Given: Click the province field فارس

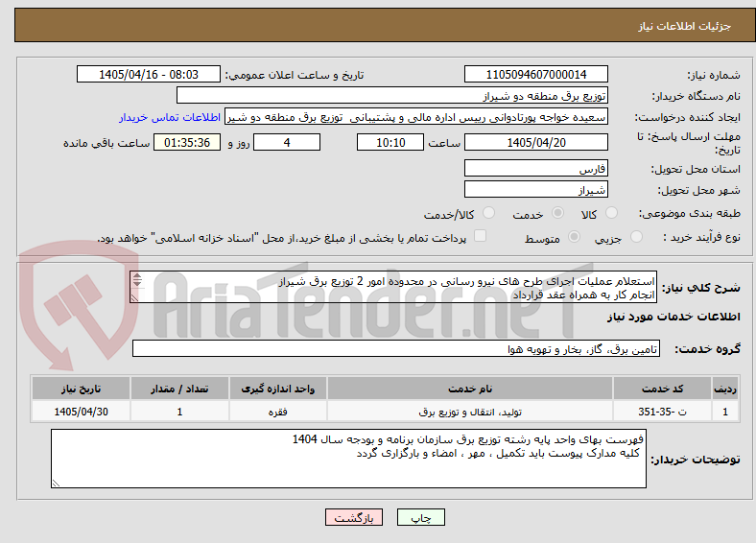Looking at the screenshot, I should coord(535,168).
